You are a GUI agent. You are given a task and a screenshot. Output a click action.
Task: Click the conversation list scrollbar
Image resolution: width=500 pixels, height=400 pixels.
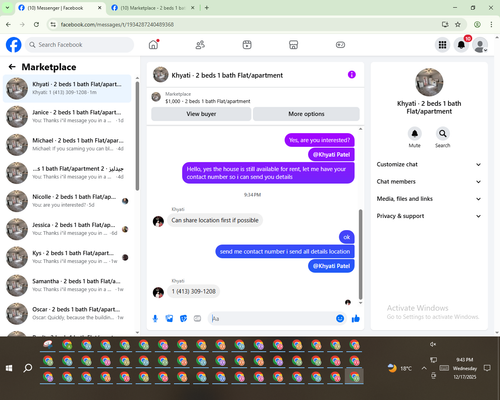[x=137, y=136]
